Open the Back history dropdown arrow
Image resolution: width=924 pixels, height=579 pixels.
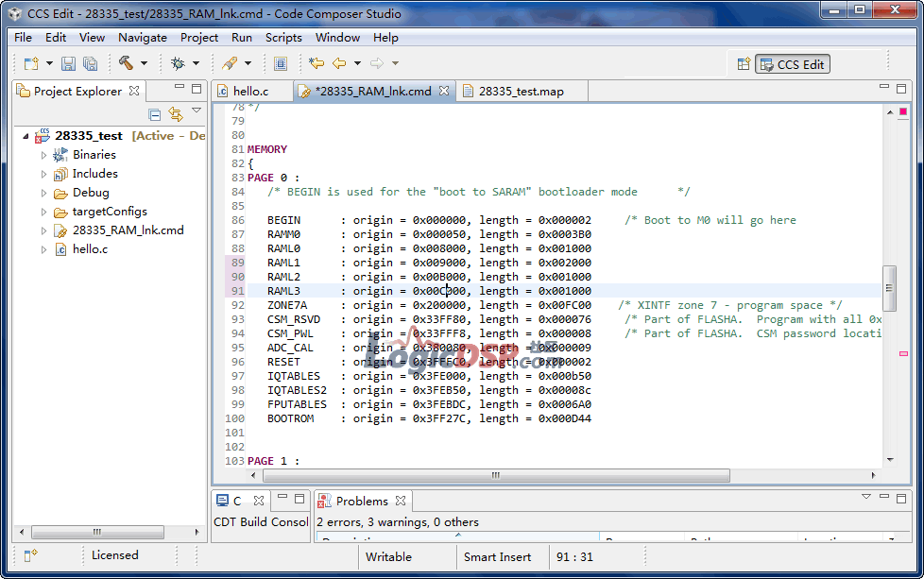(x=357, y=63)
